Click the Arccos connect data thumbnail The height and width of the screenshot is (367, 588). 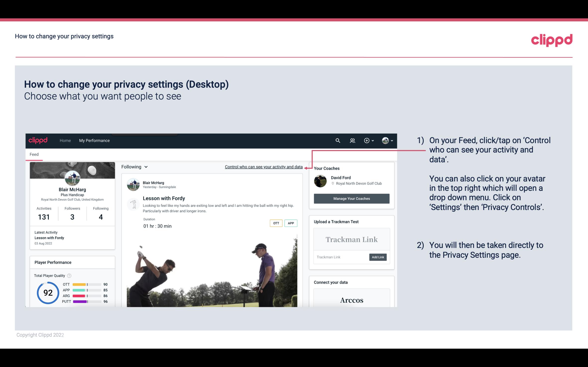click(x=351, y=300)
